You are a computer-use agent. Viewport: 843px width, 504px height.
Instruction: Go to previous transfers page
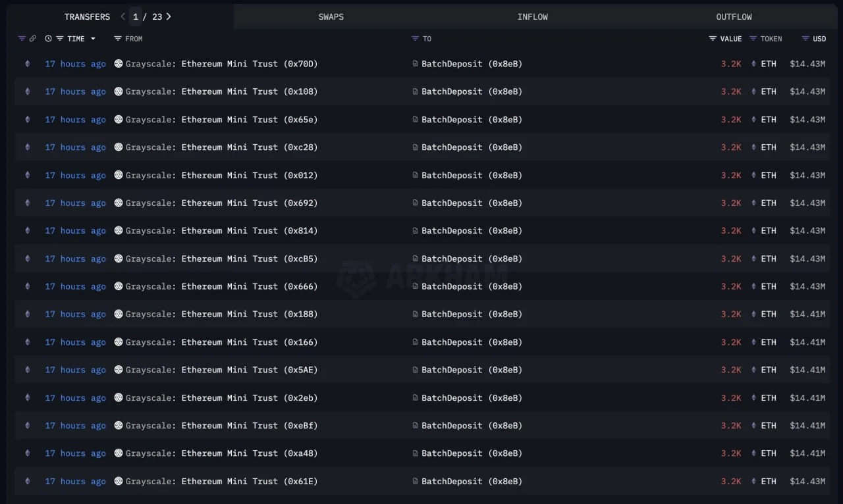pyautogui.click(x=122, y=16)
